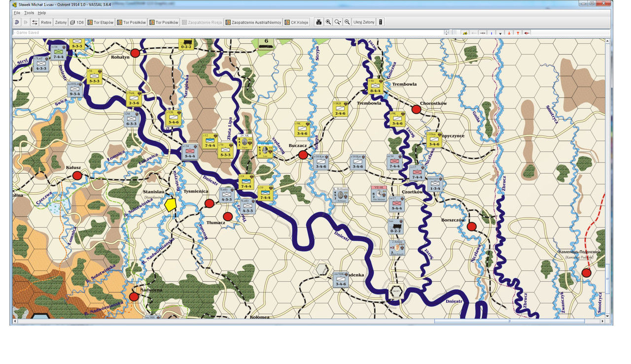631x364 pixels.
Task: Click the connect to server arrows icon
Action: (x=35, y=22)
